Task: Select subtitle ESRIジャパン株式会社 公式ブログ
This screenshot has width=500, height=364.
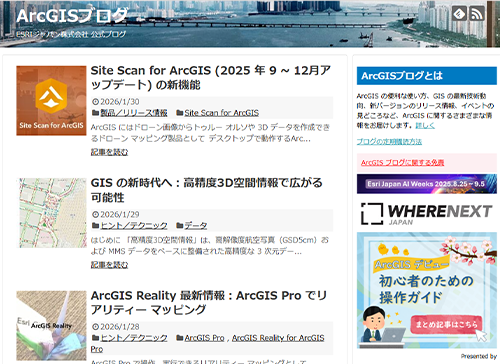Action: tap(71, 34)
